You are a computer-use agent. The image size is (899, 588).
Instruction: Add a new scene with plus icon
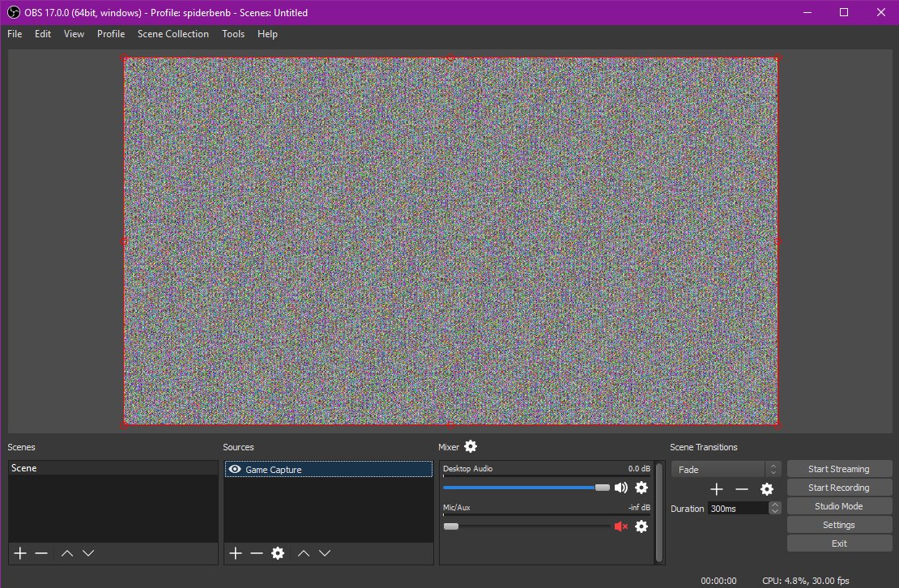point(20,553)
